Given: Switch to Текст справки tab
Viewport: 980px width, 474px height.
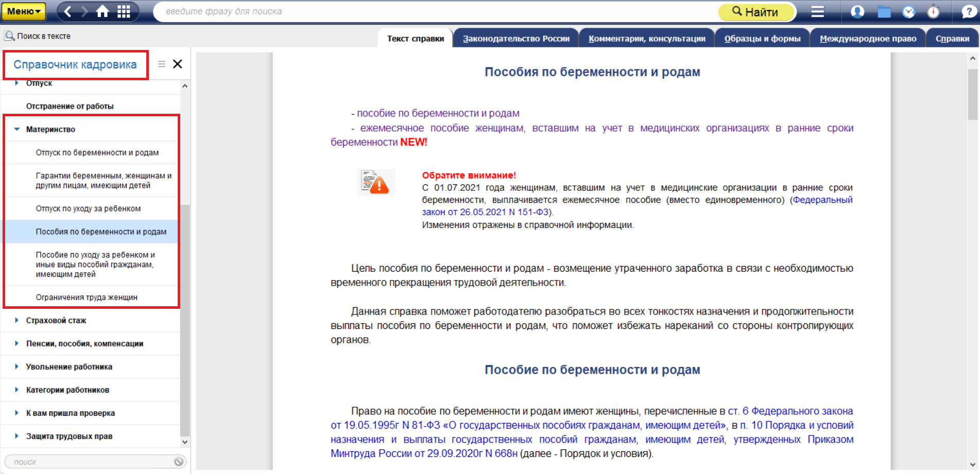Looking at the screenshot, I should coord(416,39).
